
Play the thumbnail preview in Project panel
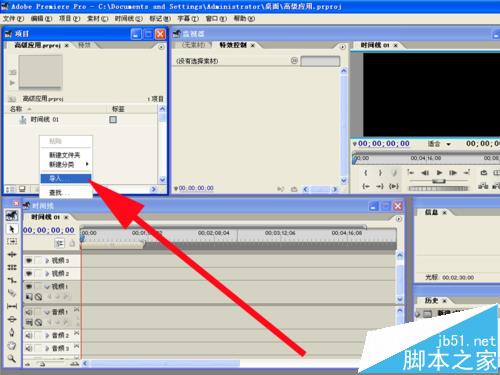tap(12, 83)
